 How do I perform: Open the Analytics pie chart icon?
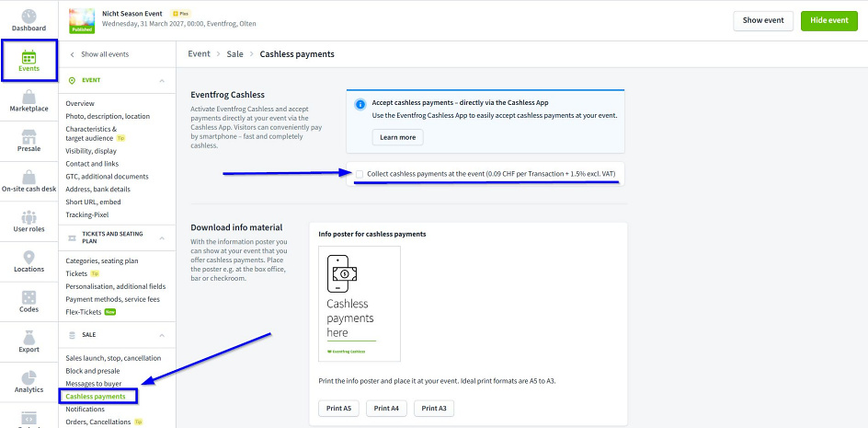pos(29,377)
